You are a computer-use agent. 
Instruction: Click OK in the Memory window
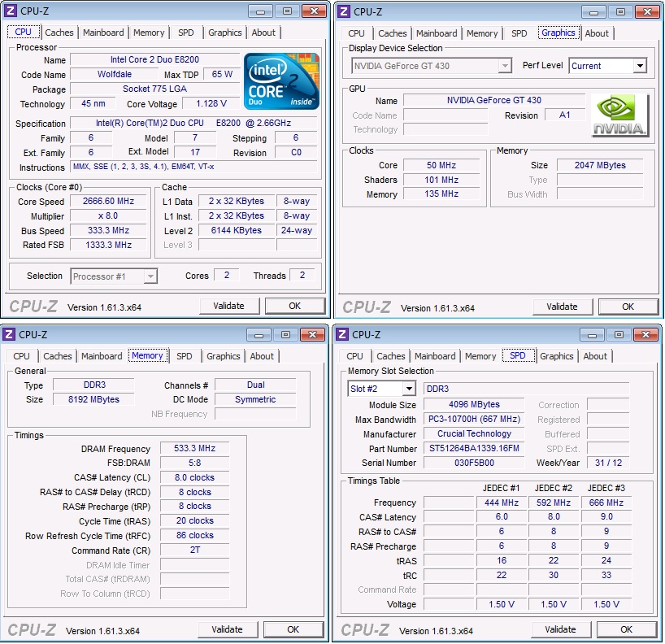293,629
